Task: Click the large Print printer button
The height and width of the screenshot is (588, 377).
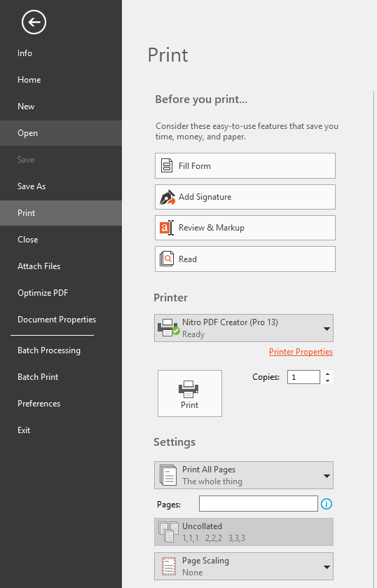Action: point(190,393)
